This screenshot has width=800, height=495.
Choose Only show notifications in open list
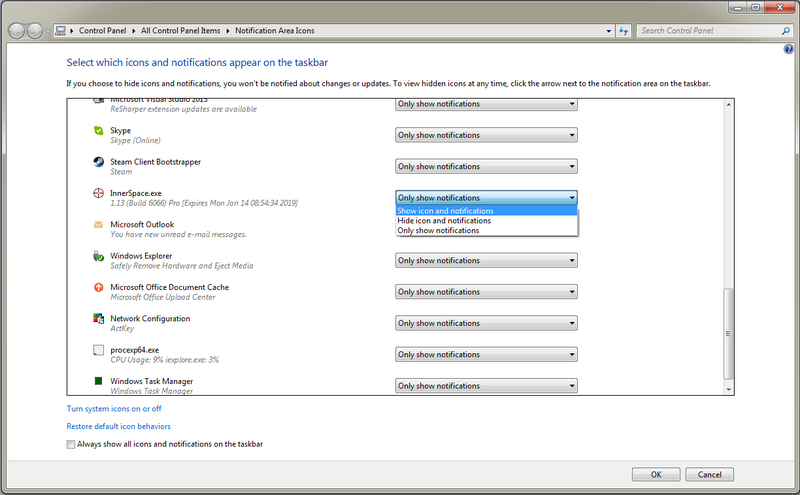[x=486, y=231]
